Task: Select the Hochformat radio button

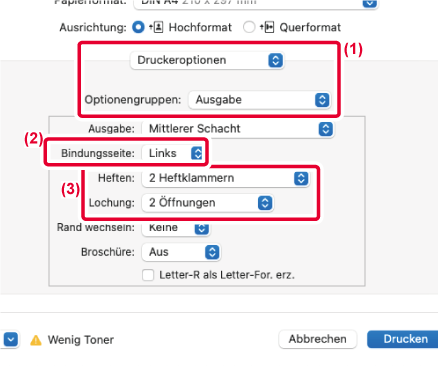Action: [138, 27]
